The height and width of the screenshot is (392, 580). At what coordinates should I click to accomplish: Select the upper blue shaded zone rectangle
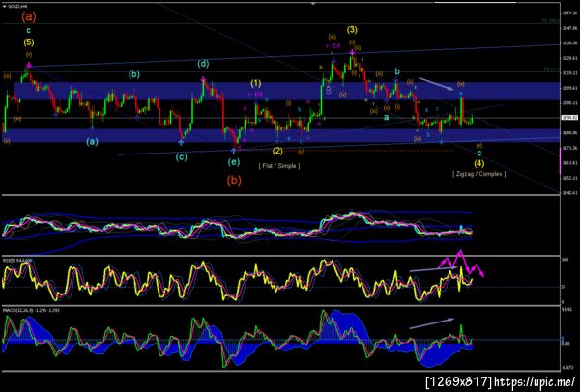287,91
